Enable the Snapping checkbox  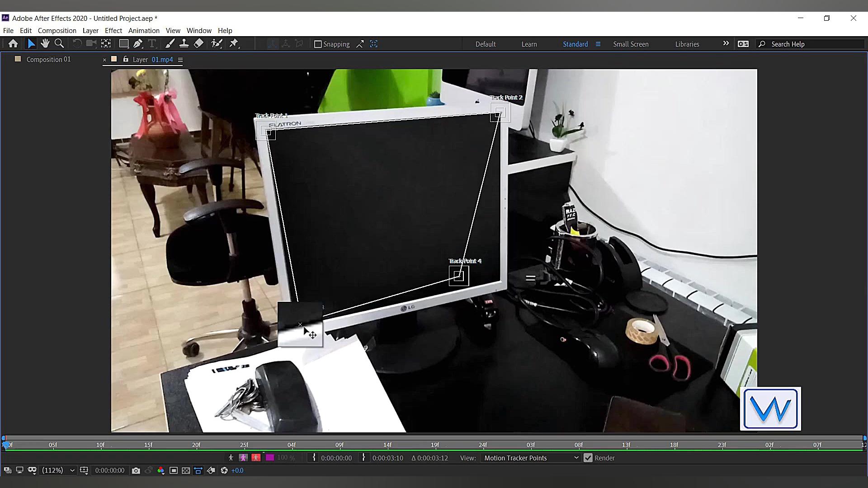click(x=318, y=44)
